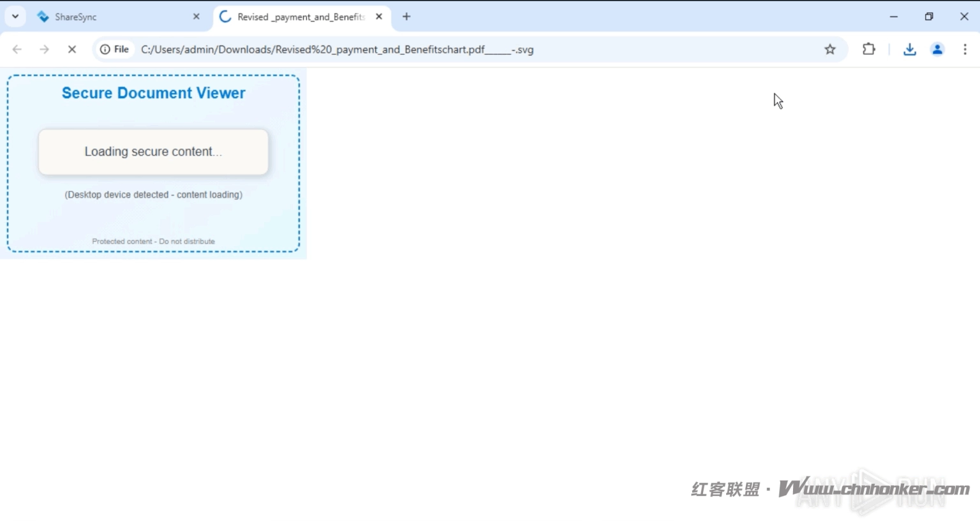Switch to the ShareSync tab
Image resolution: width=980 pixels, height=521 pixels.
pos(108,17)
